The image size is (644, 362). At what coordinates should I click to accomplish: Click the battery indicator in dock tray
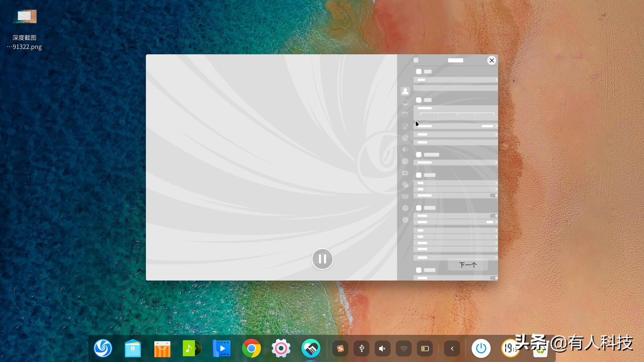(425, 349)
